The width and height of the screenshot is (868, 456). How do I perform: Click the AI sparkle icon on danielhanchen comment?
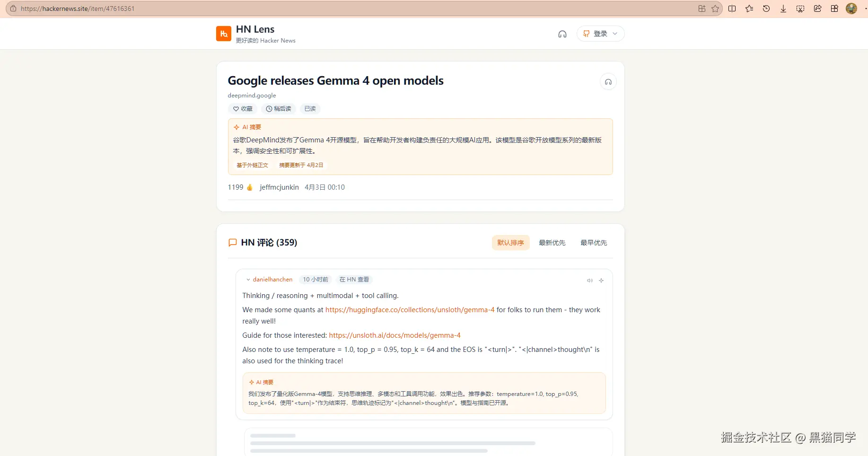(x=601, y=281)
